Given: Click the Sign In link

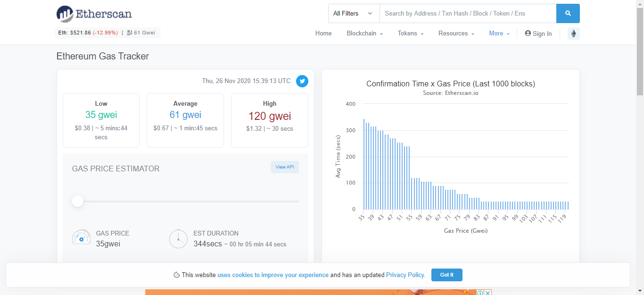Looking at the screenshot, I should (x=538, y=34).
